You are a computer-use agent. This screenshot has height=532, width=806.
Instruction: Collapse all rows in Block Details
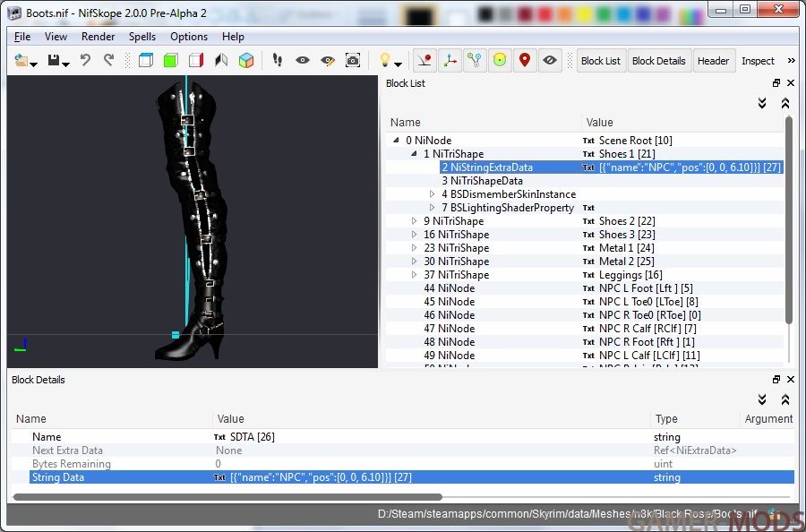785,400
